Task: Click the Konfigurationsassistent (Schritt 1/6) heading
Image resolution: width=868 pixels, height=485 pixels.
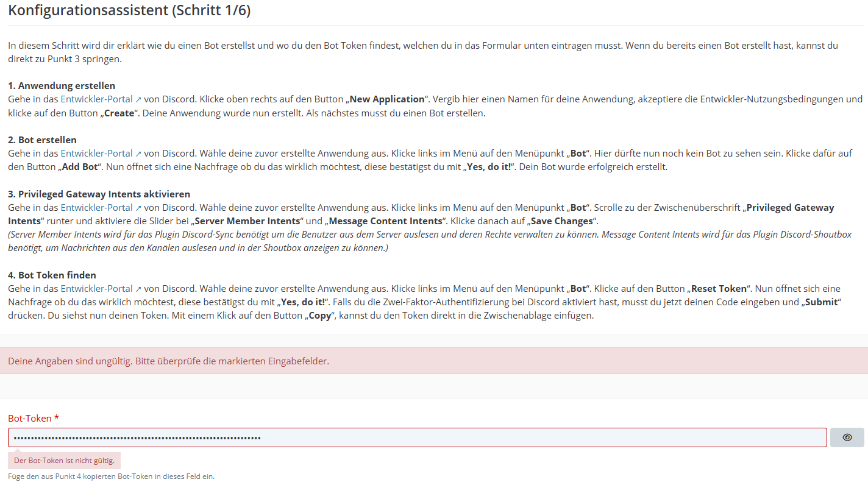Action: tap(129, 11)
